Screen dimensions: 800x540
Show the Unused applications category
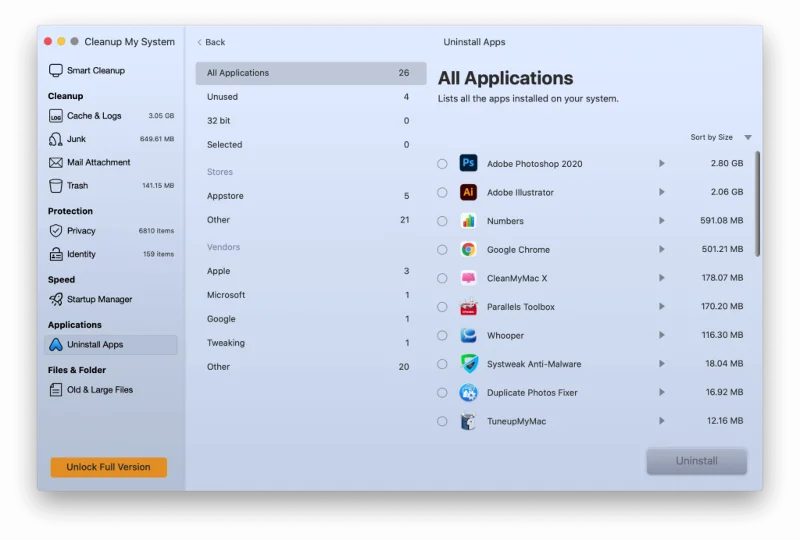tap(223, 97)
